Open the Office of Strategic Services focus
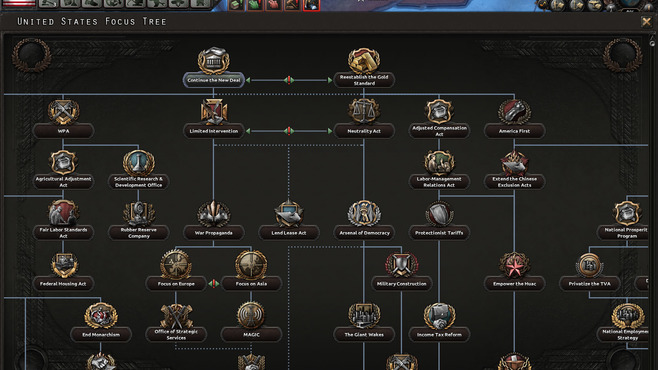Viewport: 658px width, 370px height. pyautogui.click(x=176, y=322)
